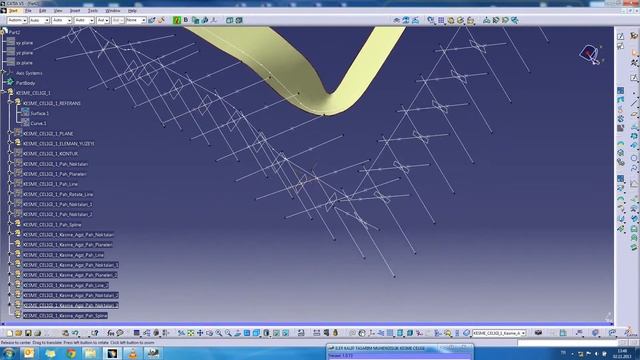
Task: Click the 3D compass in the viewport corner
Action: (x=590, y=54)
